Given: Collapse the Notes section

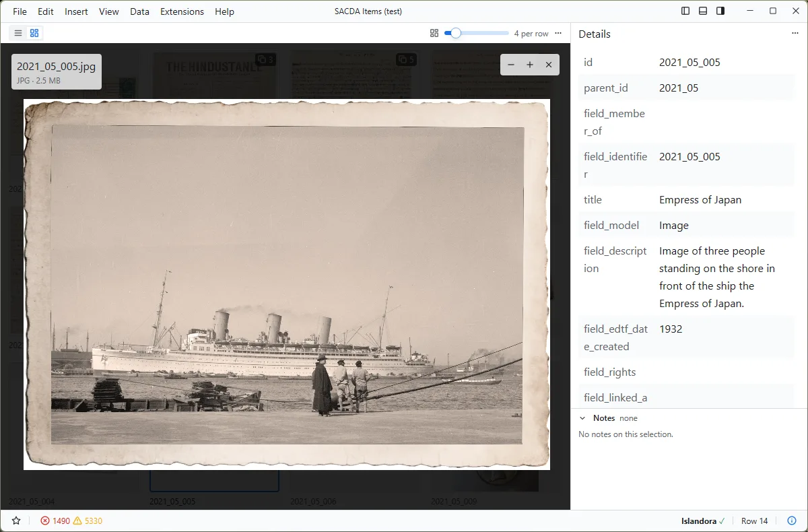Looking at the screenshot, I should coord(582,418).
